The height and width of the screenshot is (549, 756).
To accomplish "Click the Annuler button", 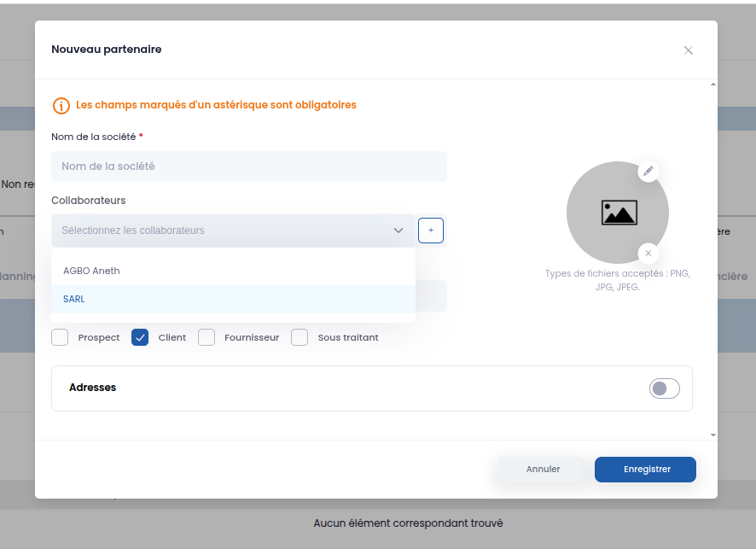I will tap(543, 470).
